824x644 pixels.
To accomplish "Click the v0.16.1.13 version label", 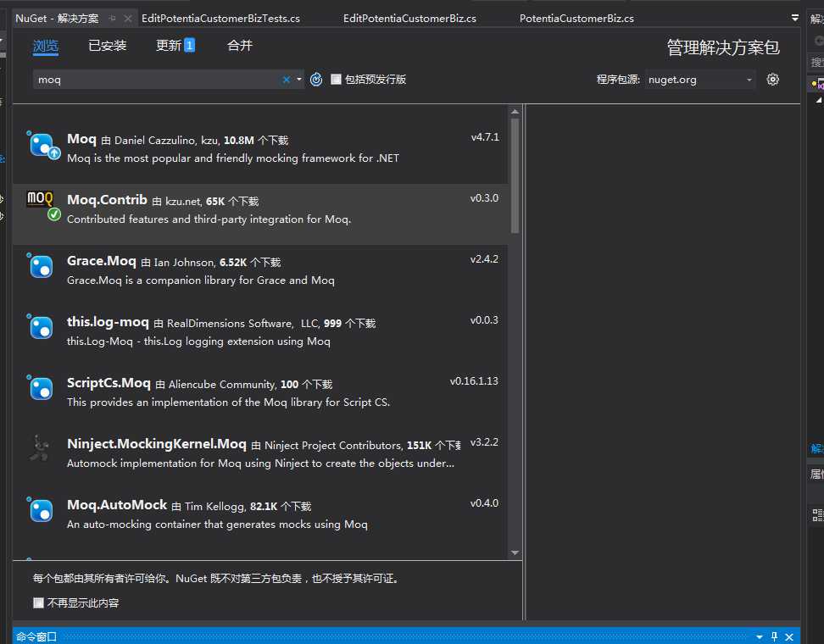I will coord(474,380).
